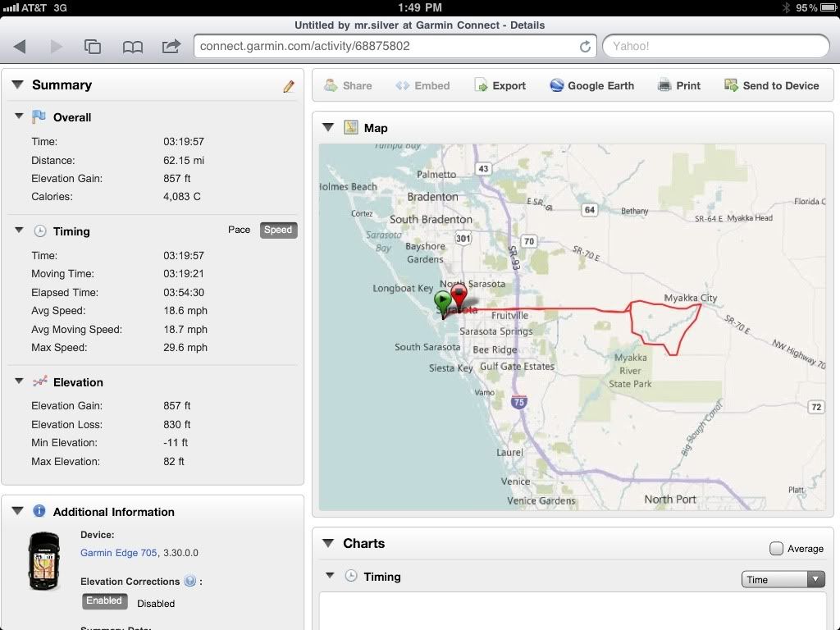Select the Speed toggle in Timing

[278, 230]
